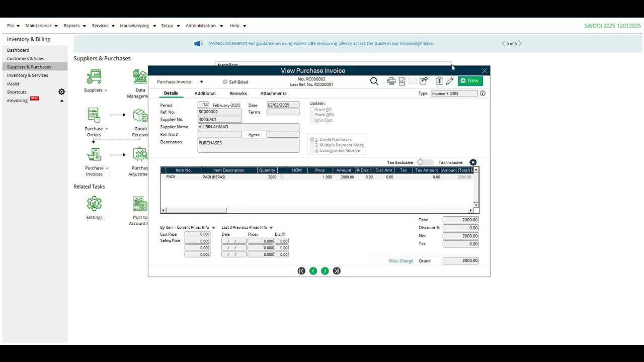Click the item grid scroll down arrow

476,205
